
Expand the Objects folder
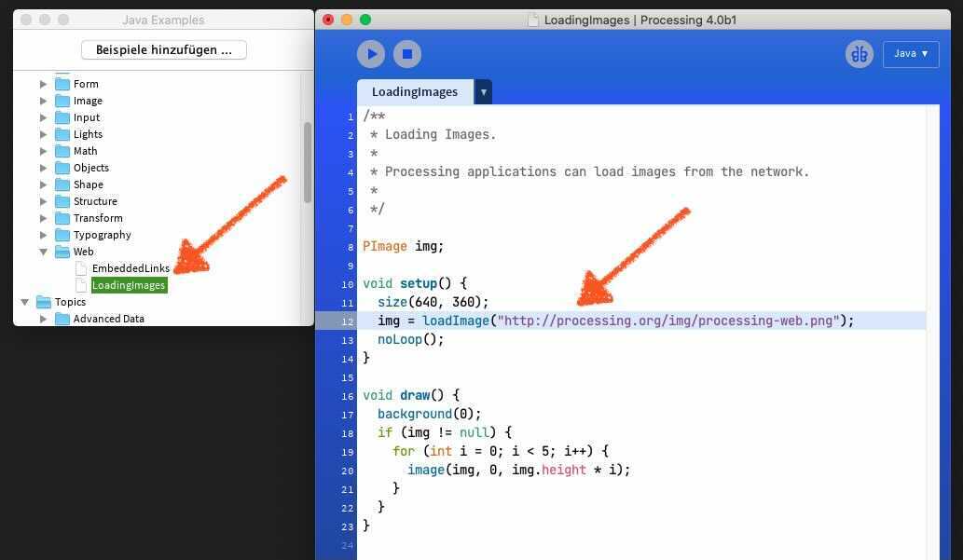click(x=43, y=168)
